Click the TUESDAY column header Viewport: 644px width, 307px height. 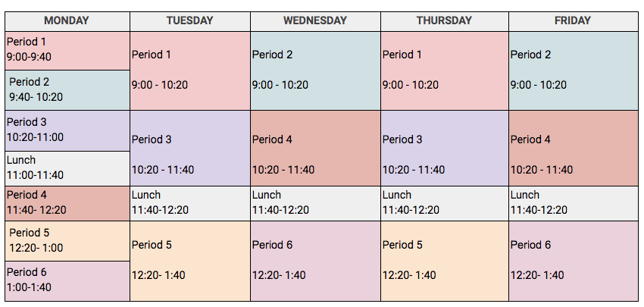tap(189, 20)
